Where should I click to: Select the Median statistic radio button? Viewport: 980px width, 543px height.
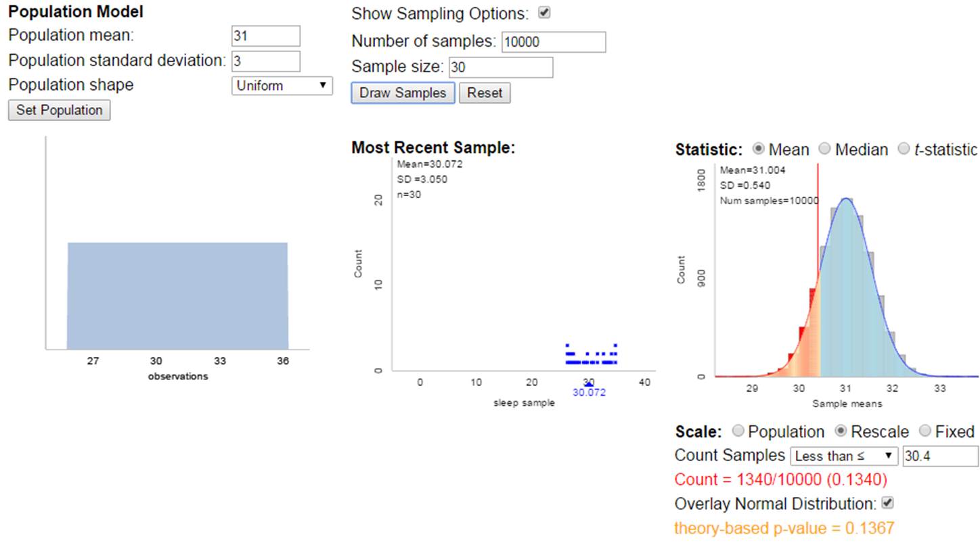[x=824, y=149]
